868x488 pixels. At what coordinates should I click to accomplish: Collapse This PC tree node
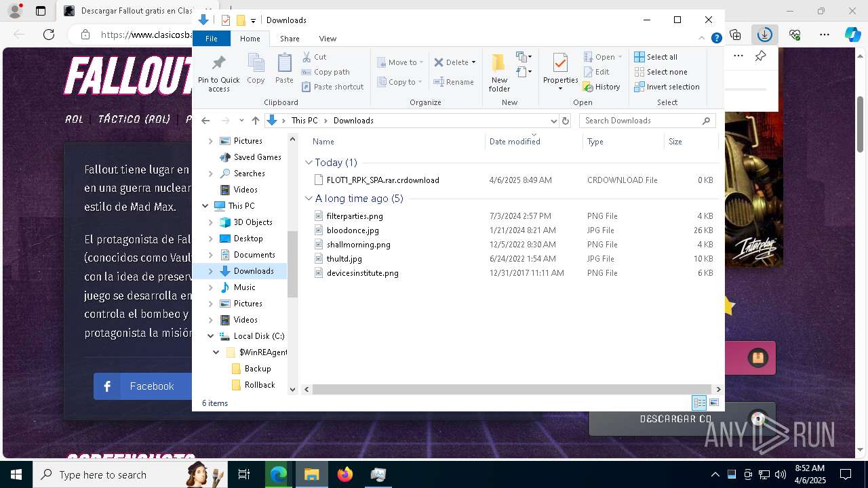pos(205,206)
